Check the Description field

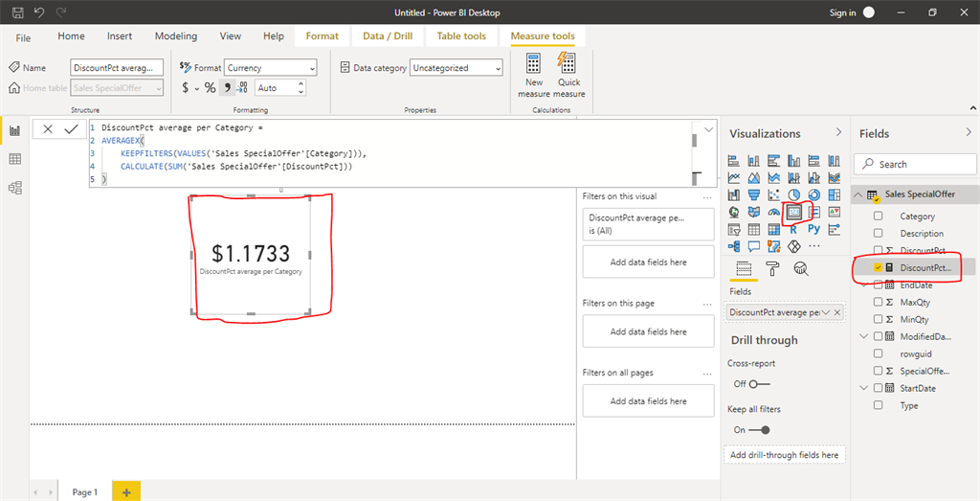[x=879, y=234]
